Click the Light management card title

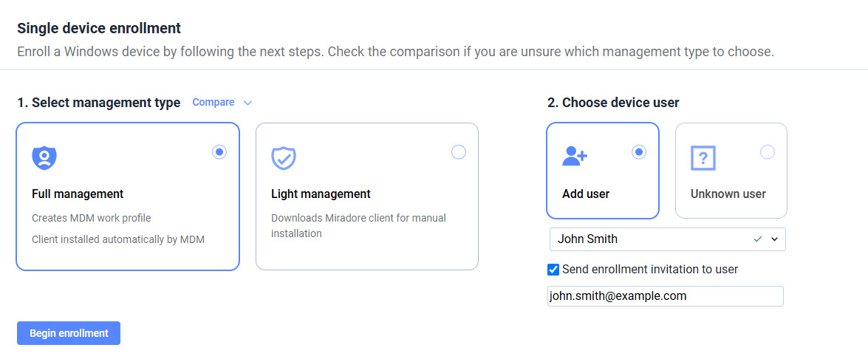(x=321, y=194)
